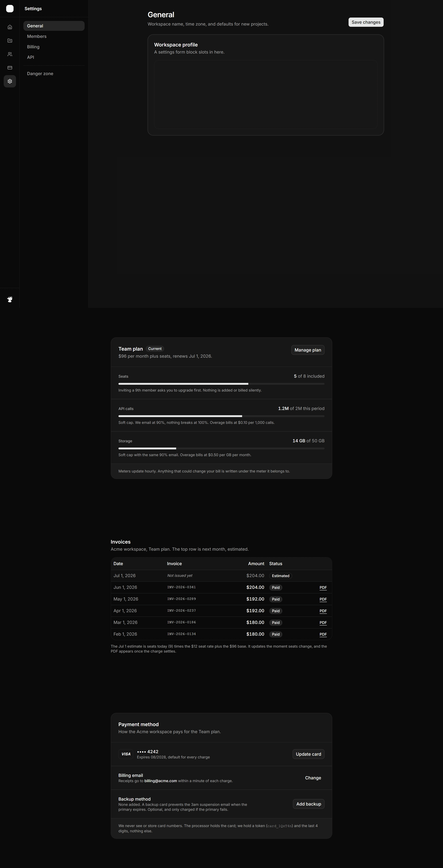Viewport: 443px width, 868px height.
Task: Click Paid badge for INV-2026-0134
Action: (x=276, y=635)
